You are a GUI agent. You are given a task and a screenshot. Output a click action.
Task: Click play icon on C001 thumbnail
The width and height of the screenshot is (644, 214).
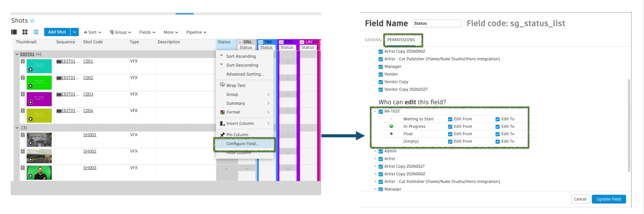[31, 69]
